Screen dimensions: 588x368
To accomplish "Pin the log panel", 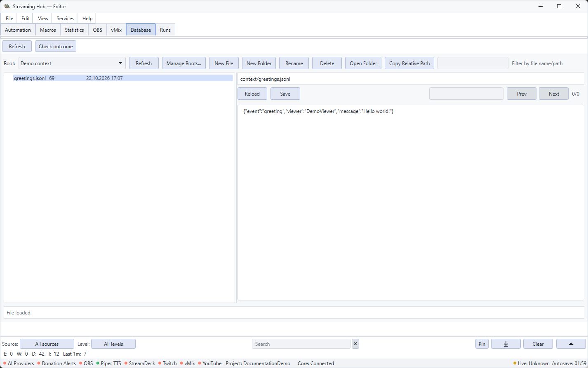I will pyautogui.click(x=482, y=344).
